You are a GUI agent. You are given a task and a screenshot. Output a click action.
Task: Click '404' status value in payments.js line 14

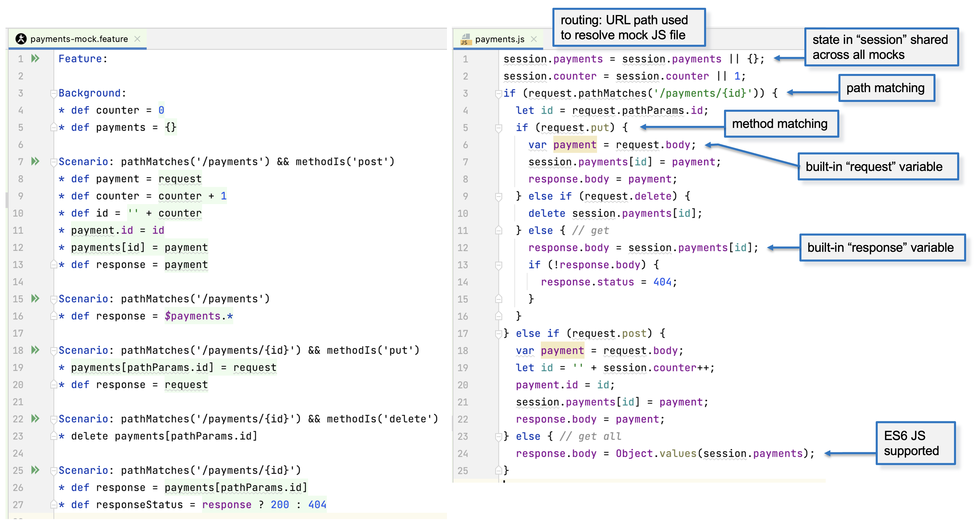(x=662, y=282)
